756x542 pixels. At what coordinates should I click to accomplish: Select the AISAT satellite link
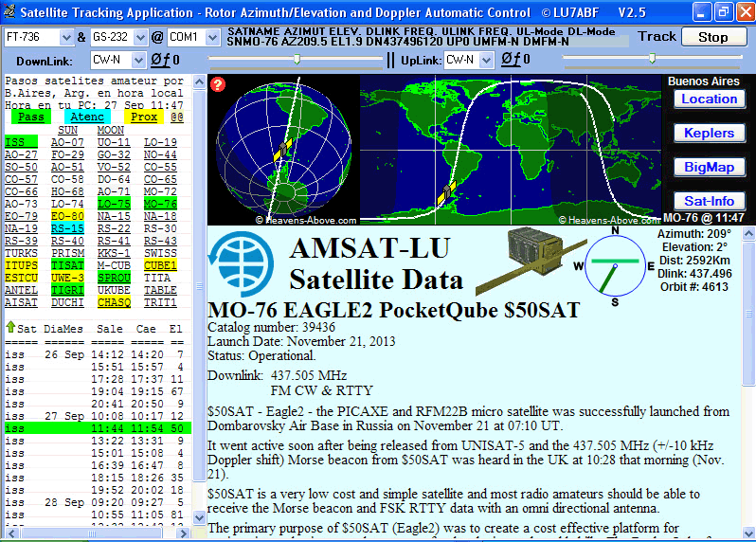tap(21, 302)
